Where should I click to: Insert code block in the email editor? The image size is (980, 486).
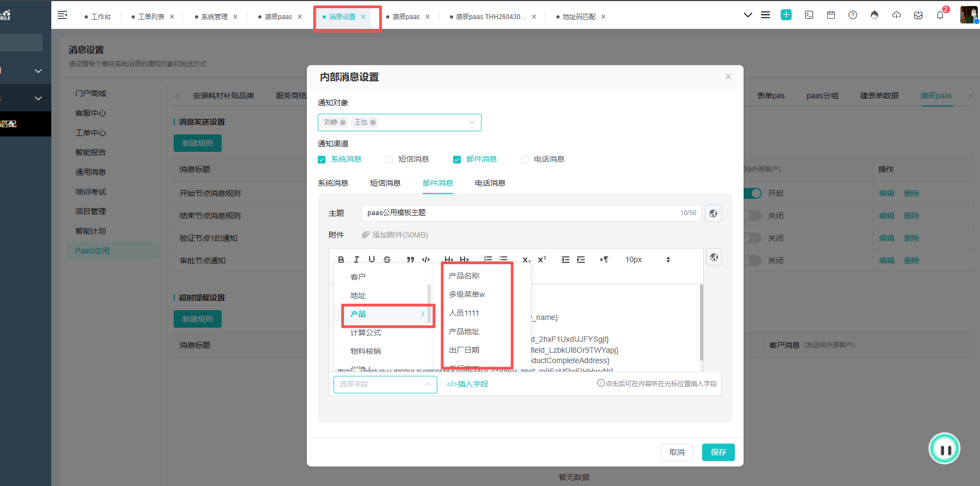click(x=426, y=259)
